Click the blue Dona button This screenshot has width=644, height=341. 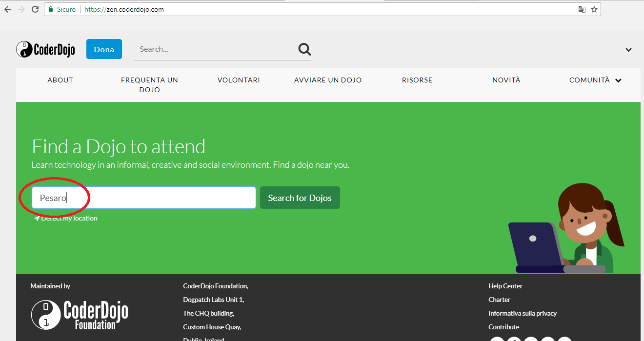pos(104,49)
